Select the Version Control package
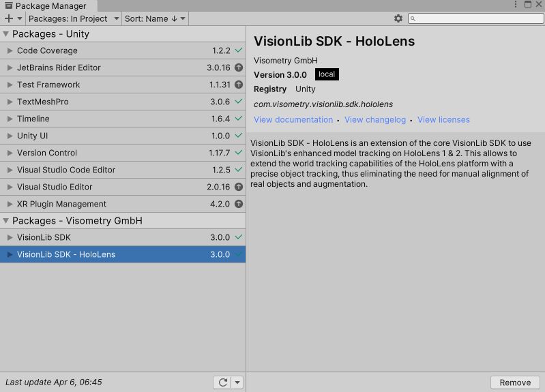This screenshot has height=392, width=545. pos(123,153)
